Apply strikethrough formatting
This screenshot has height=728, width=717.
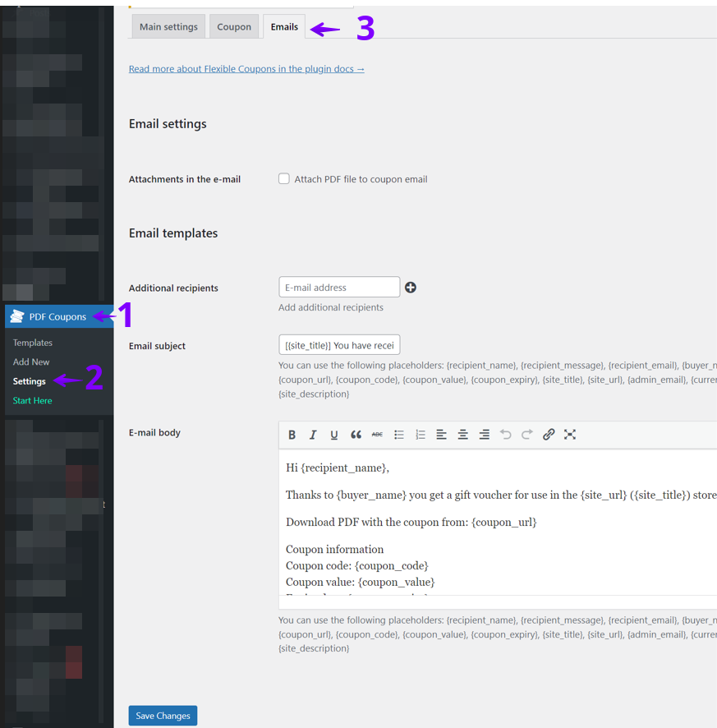377,435
